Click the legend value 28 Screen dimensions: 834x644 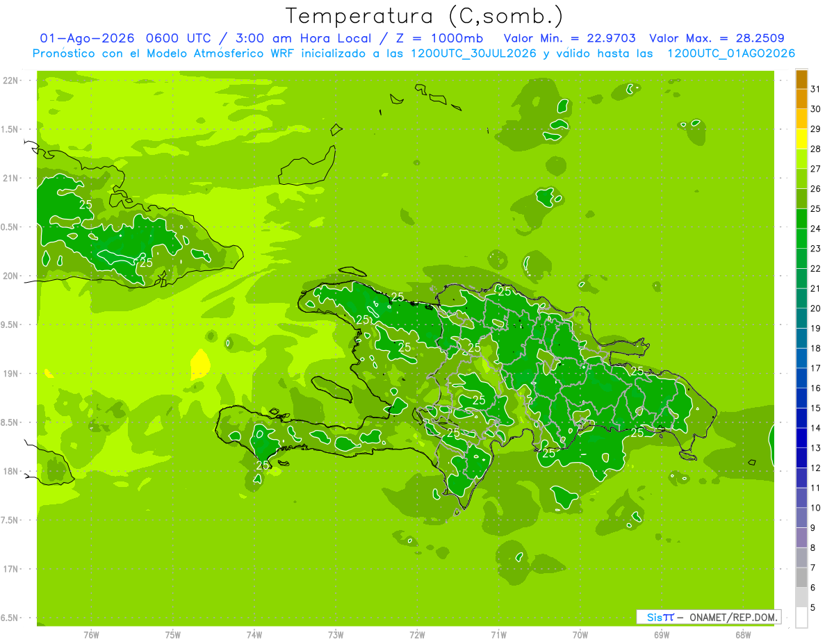[x=816, y=149]
